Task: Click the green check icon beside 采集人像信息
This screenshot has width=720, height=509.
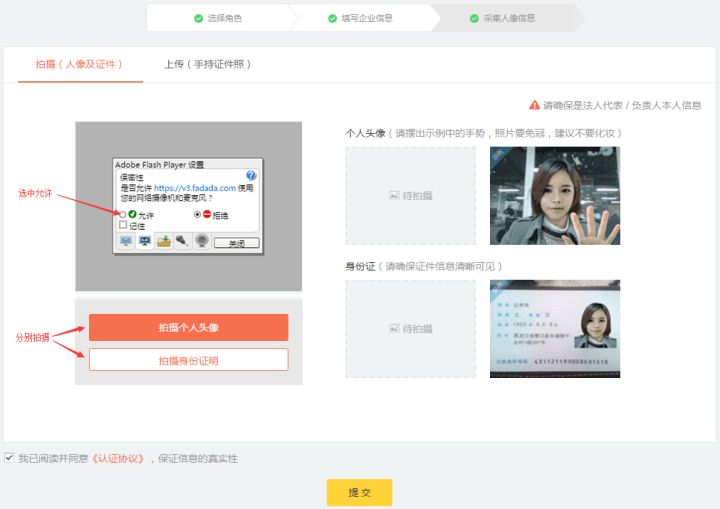Action: 474,18
